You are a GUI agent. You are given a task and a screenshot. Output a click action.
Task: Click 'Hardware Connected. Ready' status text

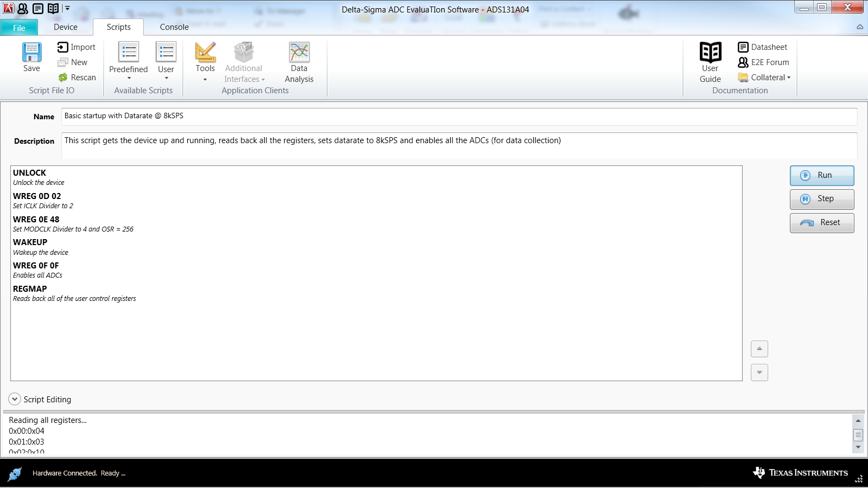[x=79, y=473]
